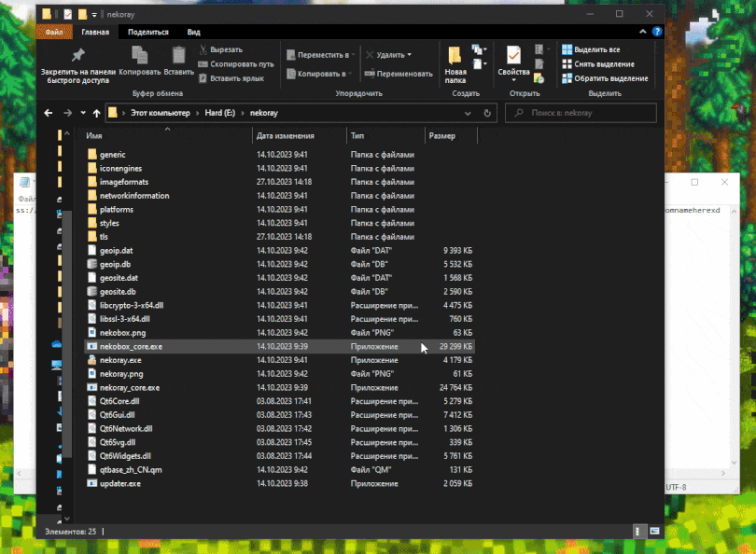Go forward with the right arrow
756x554 pixels.
[67, 113]
